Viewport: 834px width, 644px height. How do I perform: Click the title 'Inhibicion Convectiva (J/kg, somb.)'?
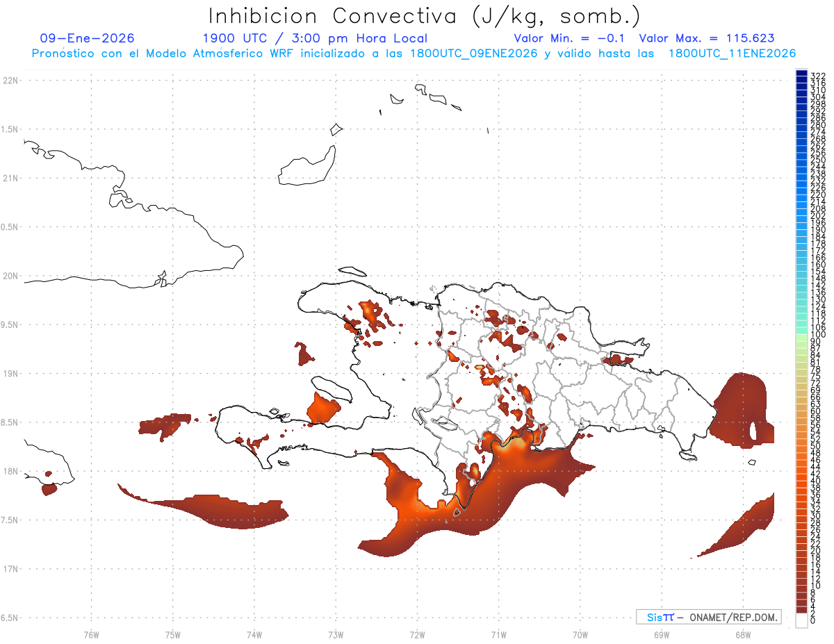tap(425, 16)
